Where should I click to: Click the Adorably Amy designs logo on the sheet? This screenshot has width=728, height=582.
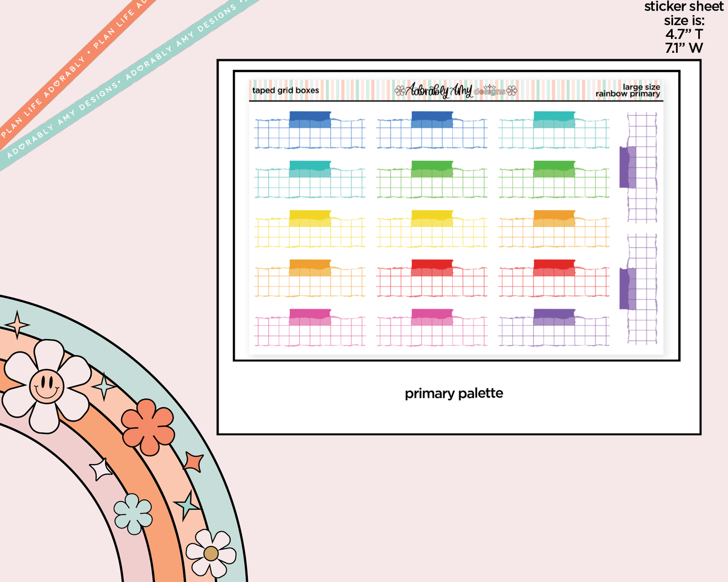[455, 90]
